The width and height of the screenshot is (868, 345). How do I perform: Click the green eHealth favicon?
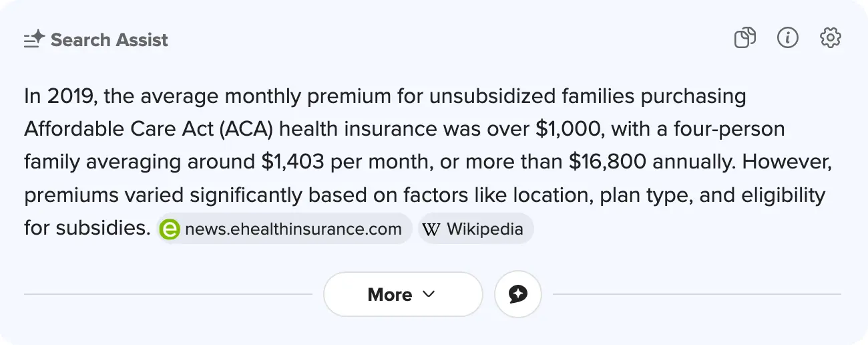(x=170, y=229)
